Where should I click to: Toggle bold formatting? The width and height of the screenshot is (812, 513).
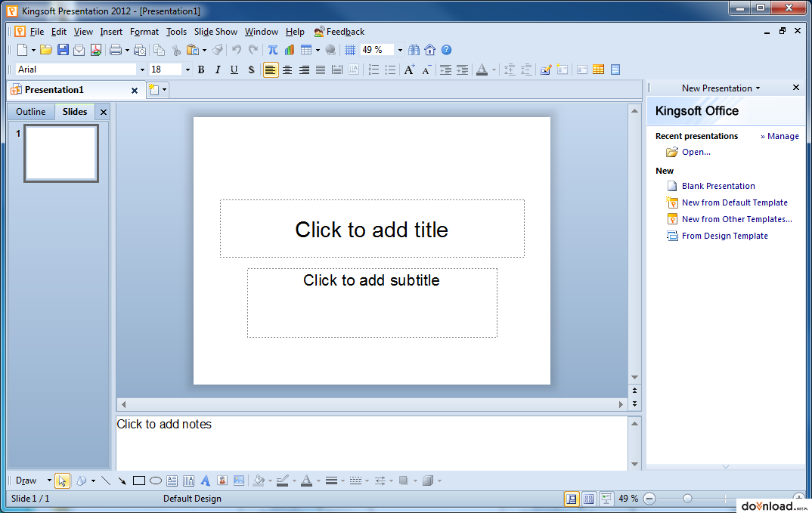[201, 70]
